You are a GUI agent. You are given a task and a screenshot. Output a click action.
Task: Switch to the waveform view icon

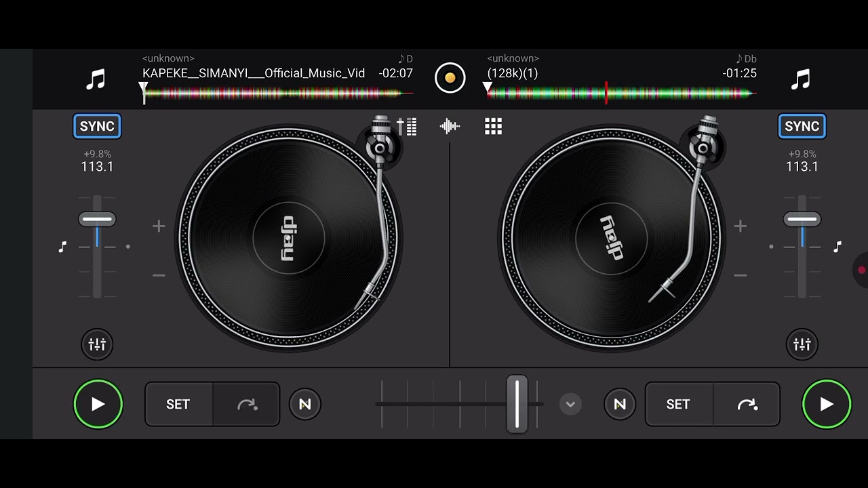coord(450,126)
